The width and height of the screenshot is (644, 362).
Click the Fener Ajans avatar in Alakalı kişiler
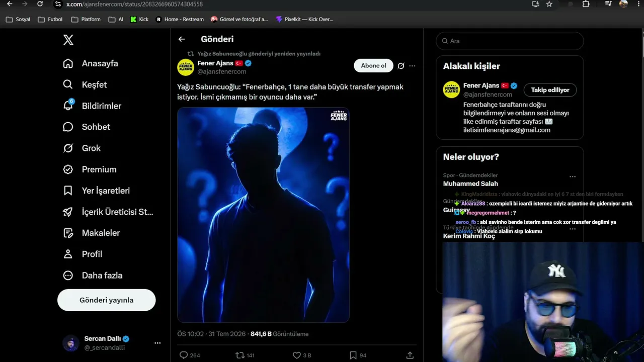coord(451,89)
